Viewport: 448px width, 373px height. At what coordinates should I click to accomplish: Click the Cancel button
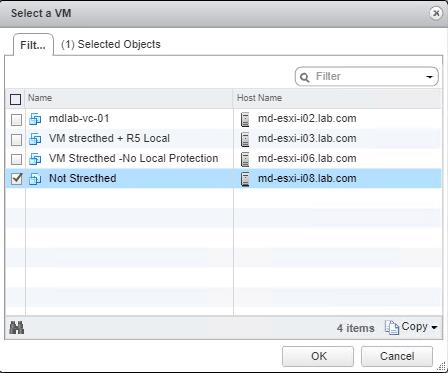(397, 356)
